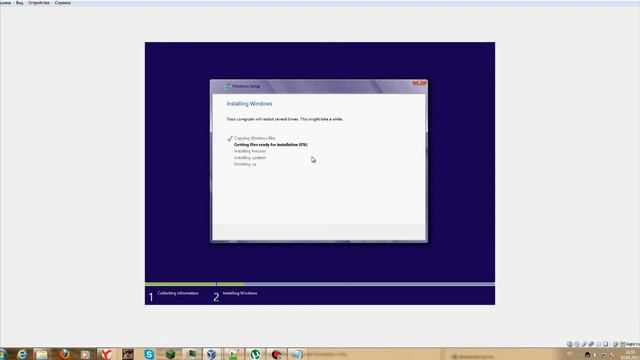Click the VirtualBox optical drive status icon
Image resolution: width=640 pixels, height=360 pixels.
click(577, 344)
